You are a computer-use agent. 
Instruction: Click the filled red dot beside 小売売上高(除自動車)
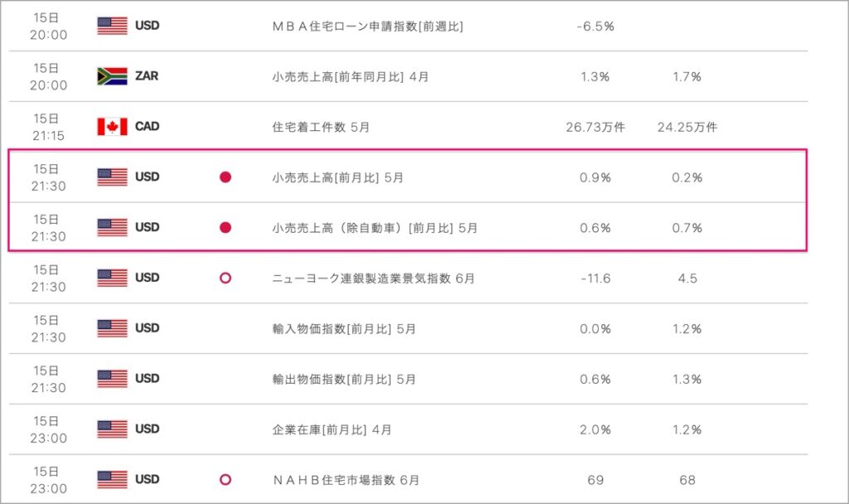click(226, 227)
